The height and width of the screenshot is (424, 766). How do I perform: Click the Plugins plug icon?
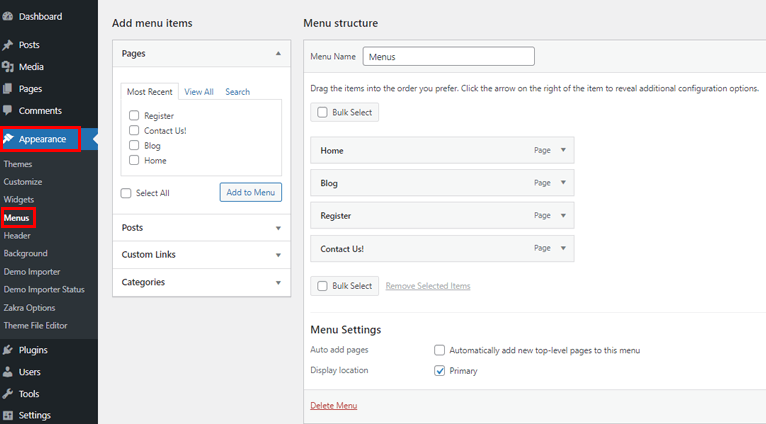click(x=8, y=350)
